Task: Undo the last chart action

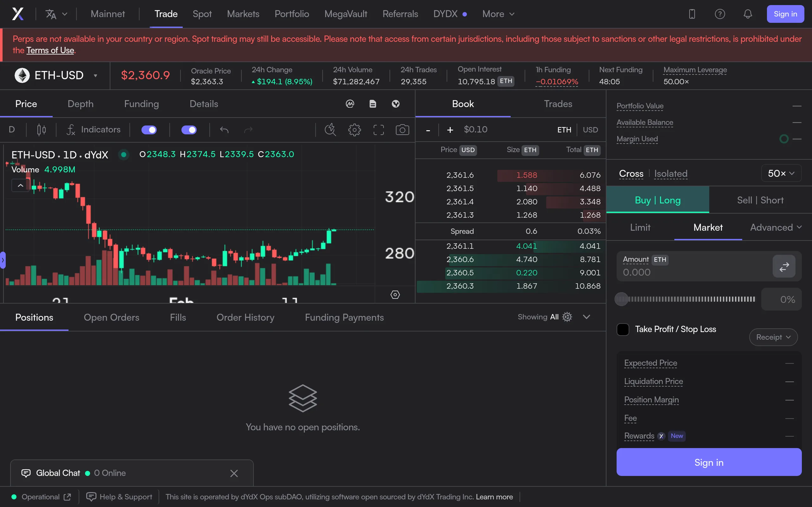Action: 224,130
